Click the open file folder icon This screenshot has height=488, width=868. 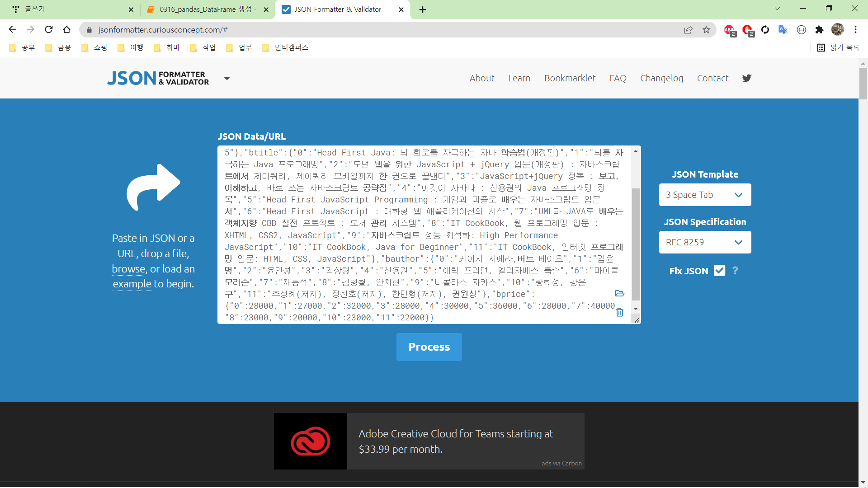(x=619, y=294)
